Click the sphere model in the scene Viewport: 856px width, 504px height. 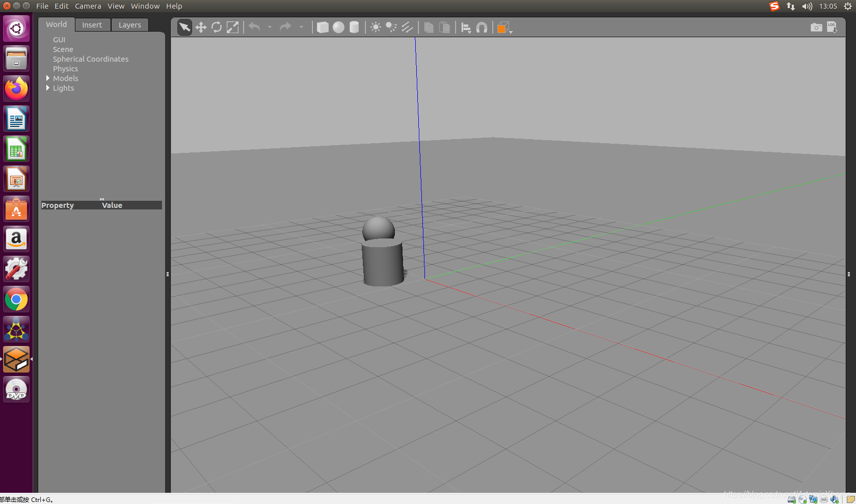[x=379, y=227]
